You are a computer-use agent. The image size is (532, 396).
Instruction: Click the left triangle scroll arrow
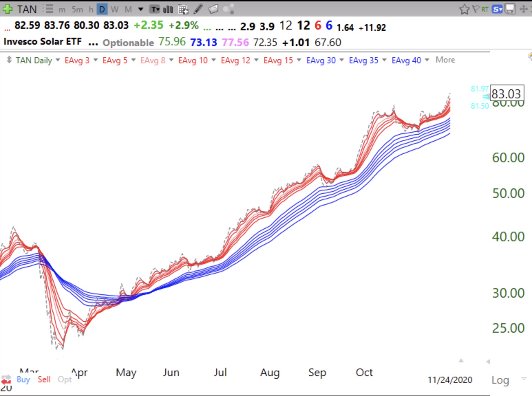pos(488,361)
